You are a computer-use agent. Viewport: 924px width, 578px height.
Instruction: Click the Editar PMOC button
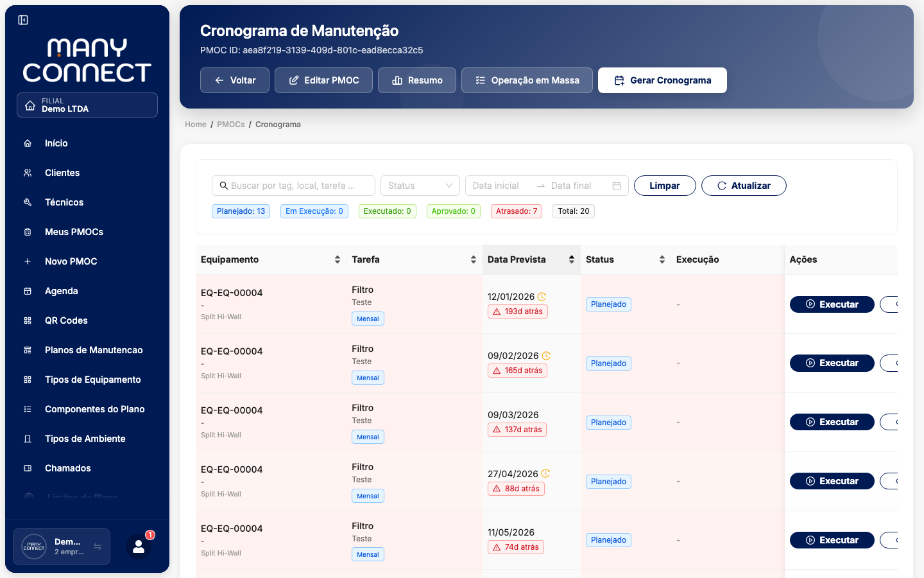coord(323,80)
